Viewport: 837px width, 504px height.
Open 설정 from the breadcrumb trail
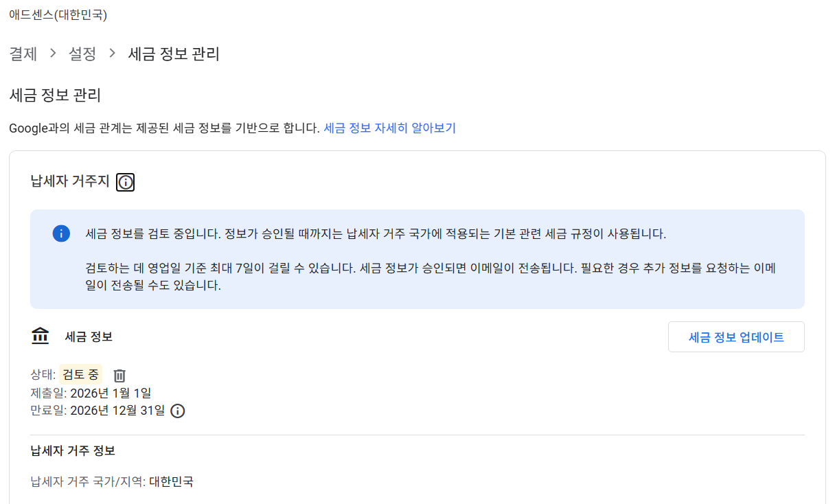(82, 54)
